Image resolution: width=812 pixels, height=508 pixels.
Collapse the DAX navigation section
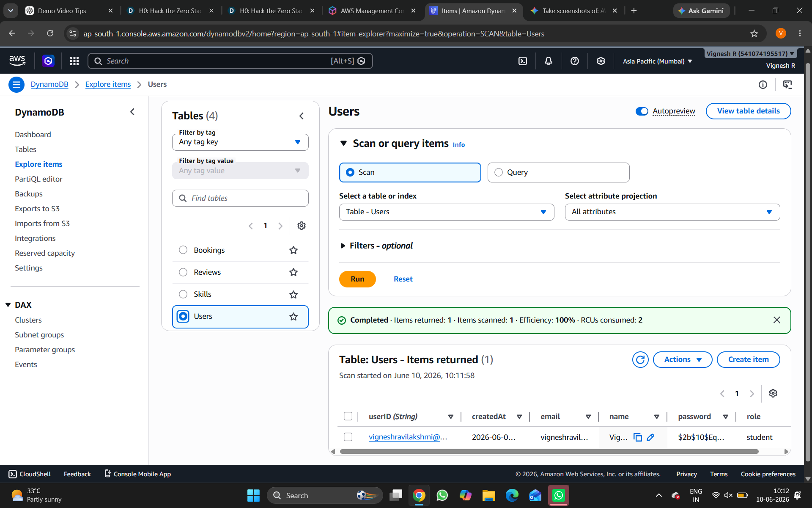click(8, 305)
